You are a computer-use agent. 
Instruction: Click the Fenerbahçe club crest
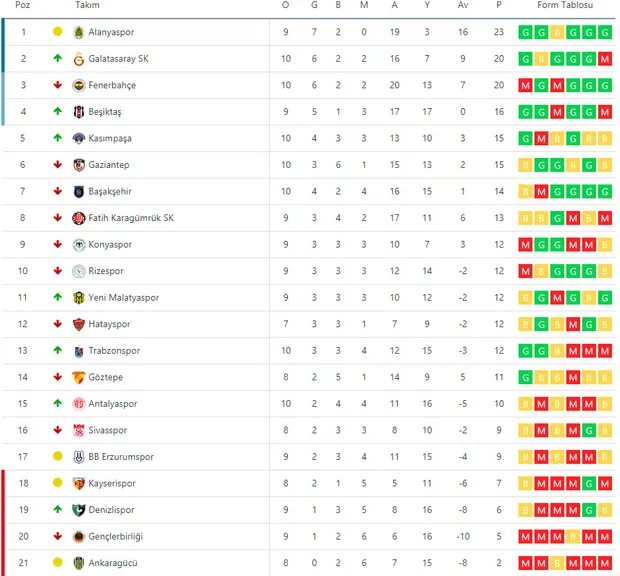coord(79,85)
